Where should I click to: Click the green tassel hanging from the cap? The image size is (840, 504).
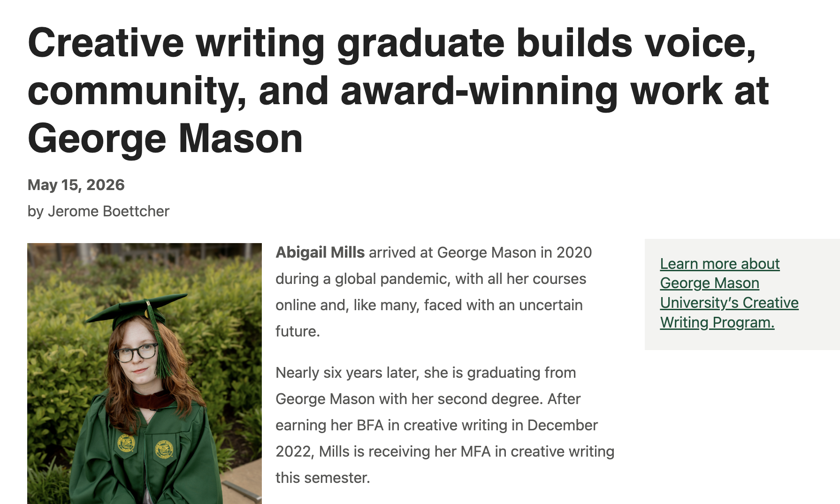[x=158, y=343]
